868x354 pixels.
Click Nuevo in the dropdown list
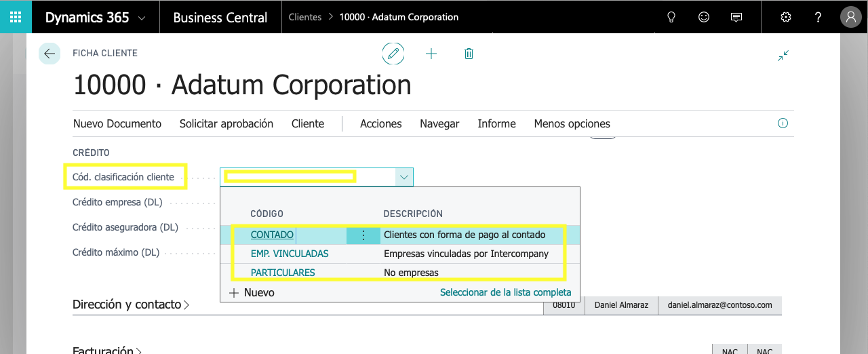tap(252, 293)
